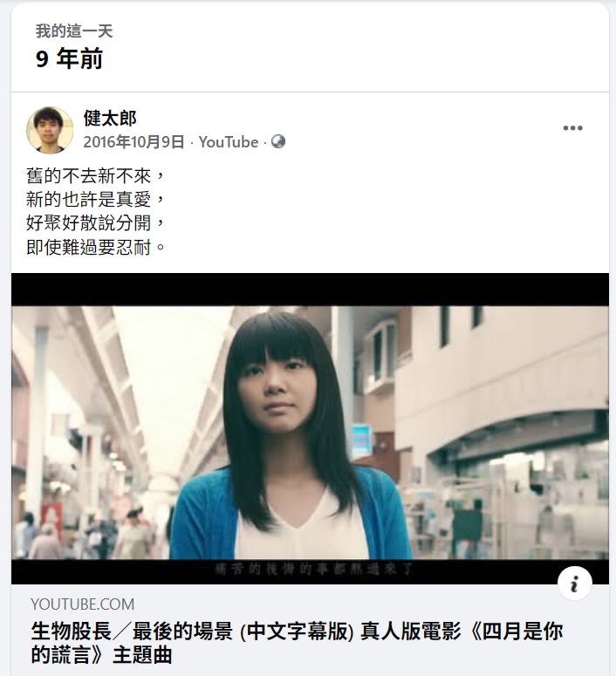
Task: Open the post timestamp 2016年10月9日
Action: click(133, 142)
